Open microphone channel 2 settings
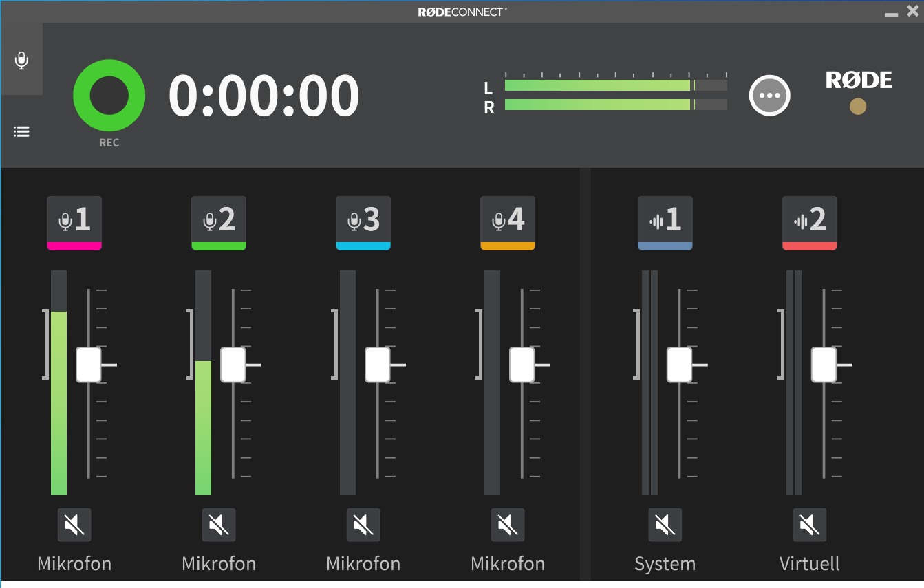 (x=219, y=222)
